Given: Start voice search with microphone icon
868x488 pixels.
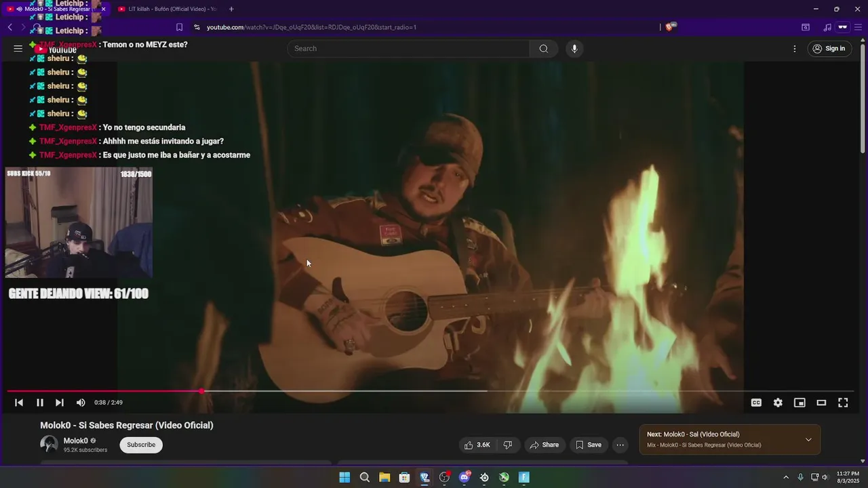Looking at the screenshot, I should coord(574,49).
